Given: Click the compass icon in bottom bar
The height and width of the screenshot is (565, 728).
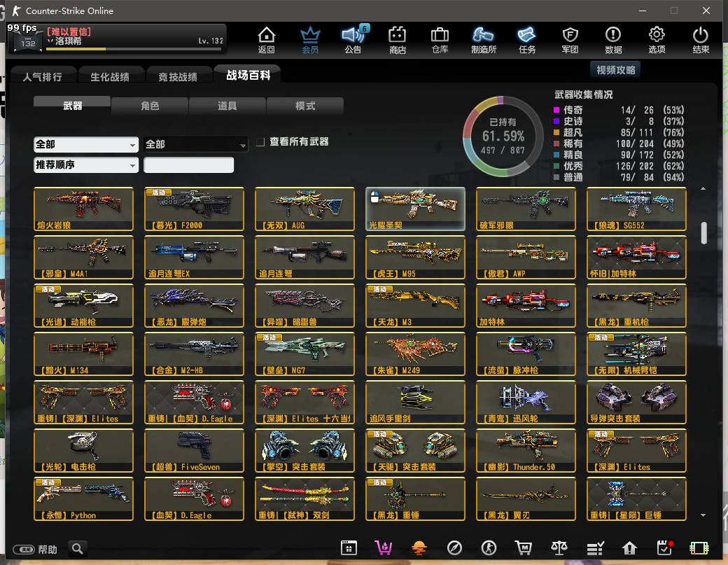Looking at the screenshot, I should pyautogui.click(x=454, y=548).
